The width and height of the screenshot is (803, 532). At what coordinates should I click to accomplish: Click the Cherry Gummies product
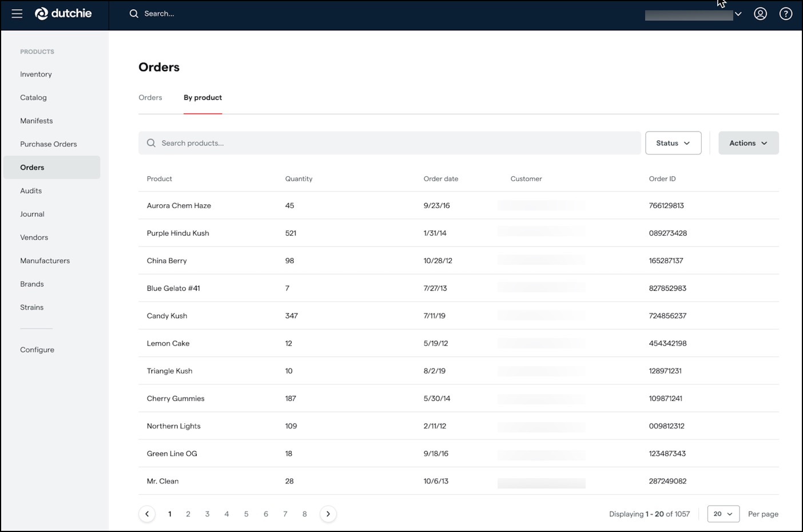pos(176,399)
